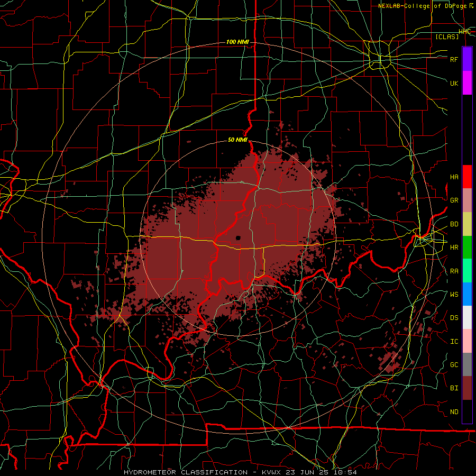476x476 pixels.
Task: Click the DS legend label
Action: (x=454, y=318)
